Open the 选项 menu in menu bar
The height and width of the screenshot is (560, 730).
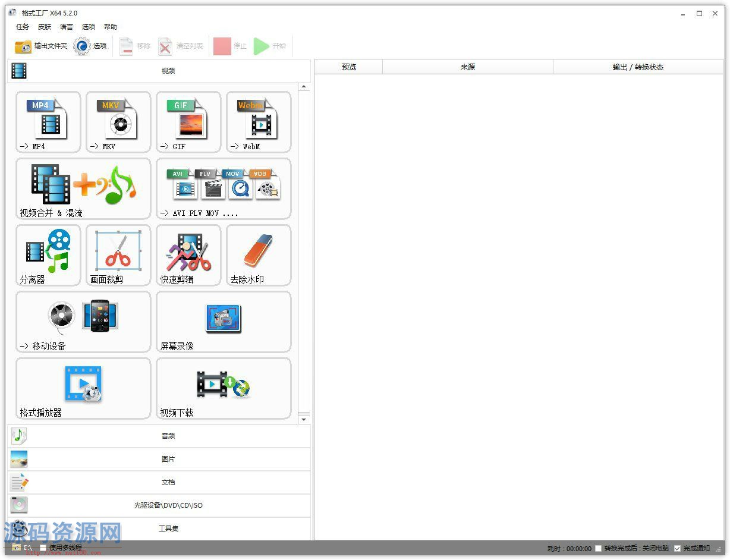coord(89,27)
